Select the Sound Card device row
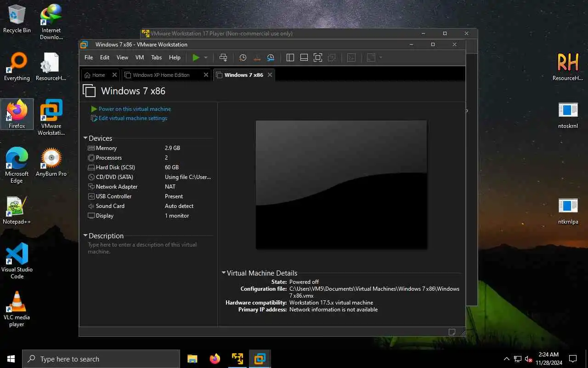Viewport: 588px width, 368px height. [x=150, y=206]
